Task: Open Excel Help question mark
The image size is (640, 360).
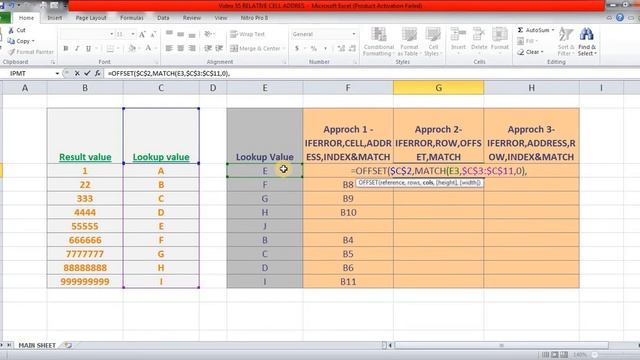Action: 620,18
